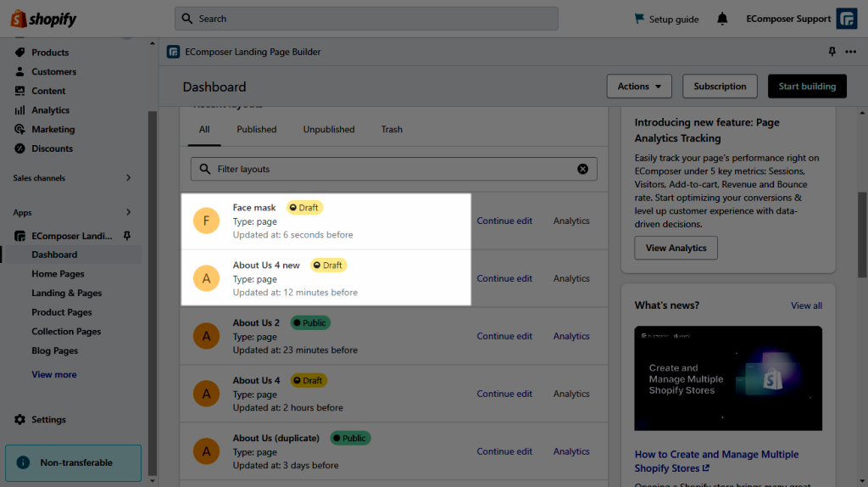Click the Customers person icon
Viewport: 868px width, 487px height.
pos(20,71)
